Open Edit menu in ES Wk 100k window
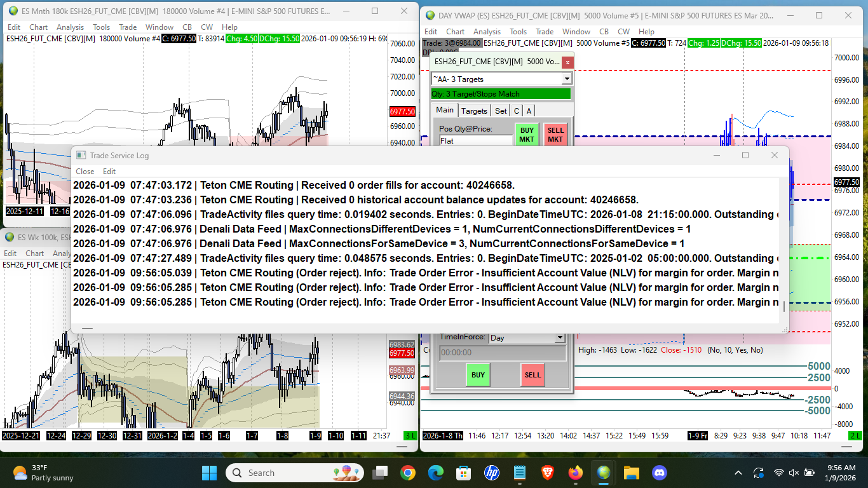868x488 pixels. coord(10,253)
